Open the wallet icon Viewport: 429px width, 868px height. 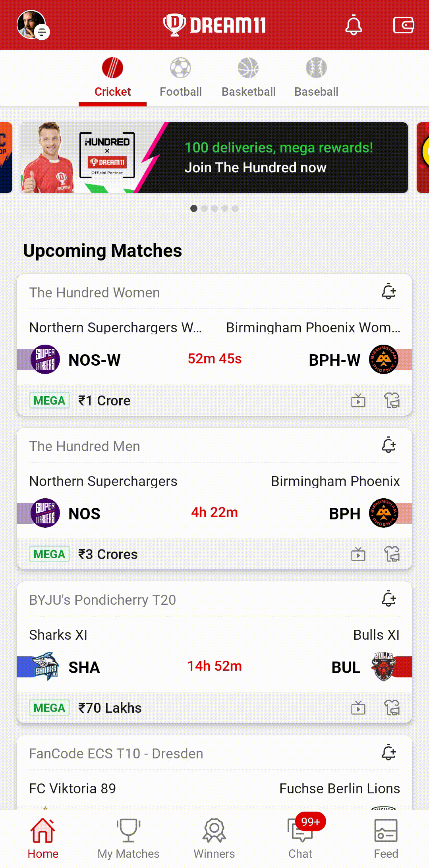click(x=403, y=25)
